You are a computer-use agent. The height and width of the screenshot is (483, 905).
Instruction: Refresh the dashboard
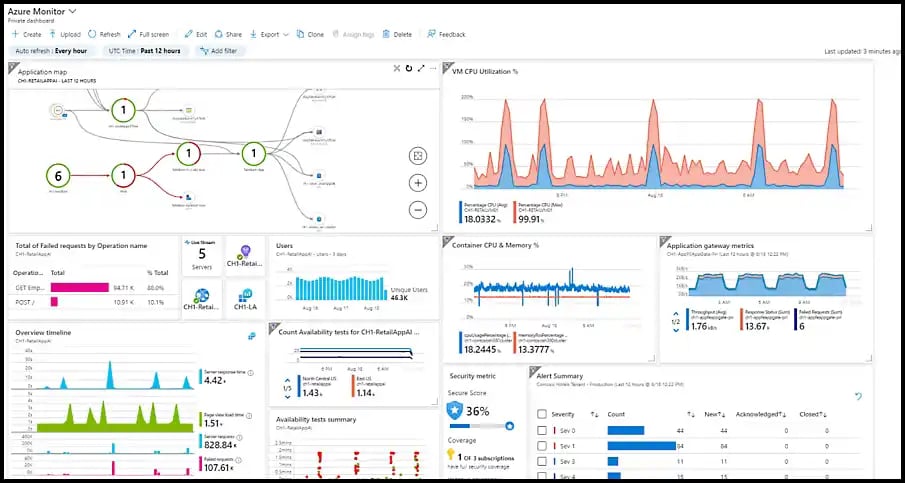(104, 34)
